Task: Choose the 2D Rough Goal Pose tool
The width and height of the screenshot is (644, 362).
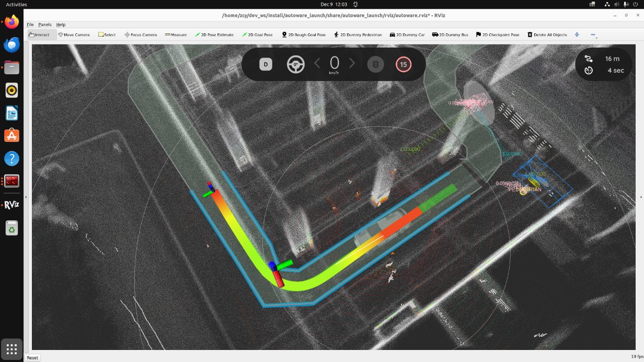Action: pyautogui.click(x=304, y=35)
